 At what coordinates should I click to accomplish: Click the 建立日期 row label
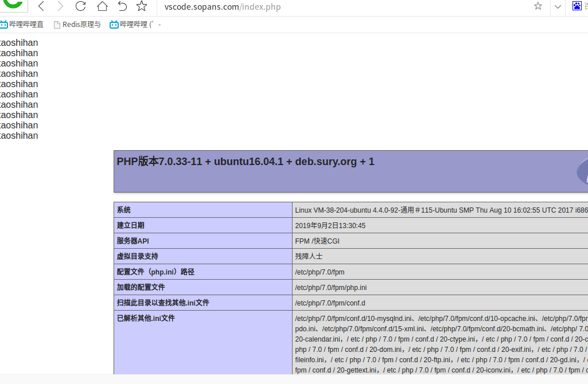[x=130, y=225]
